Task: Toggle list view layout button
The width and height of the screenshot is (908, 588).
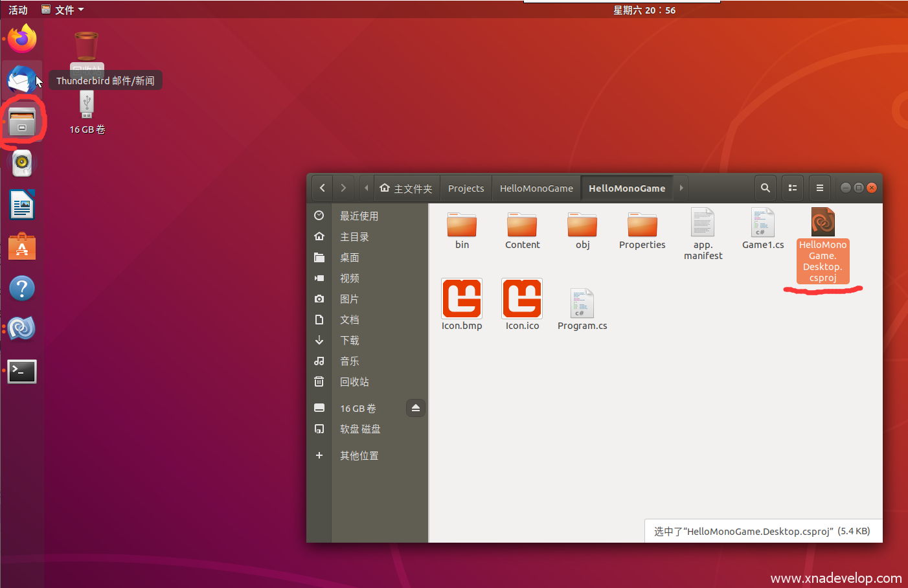Action: 792,188
